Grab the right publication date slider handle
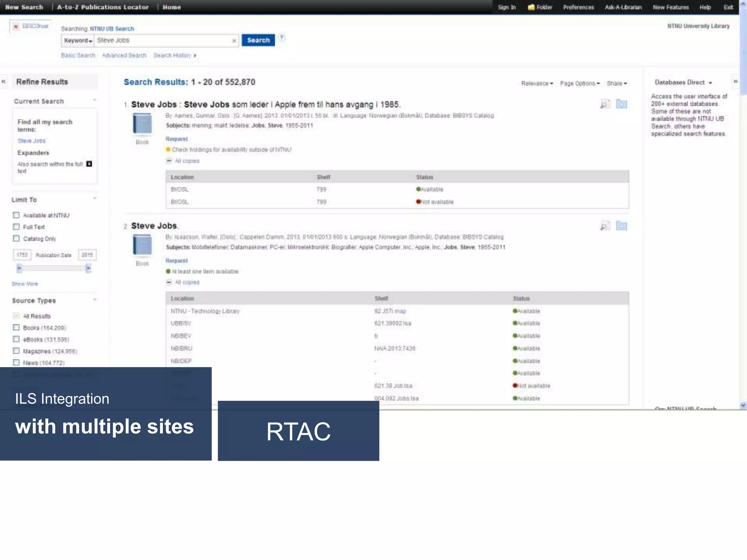The image size is (747, 560). [88, 269]
